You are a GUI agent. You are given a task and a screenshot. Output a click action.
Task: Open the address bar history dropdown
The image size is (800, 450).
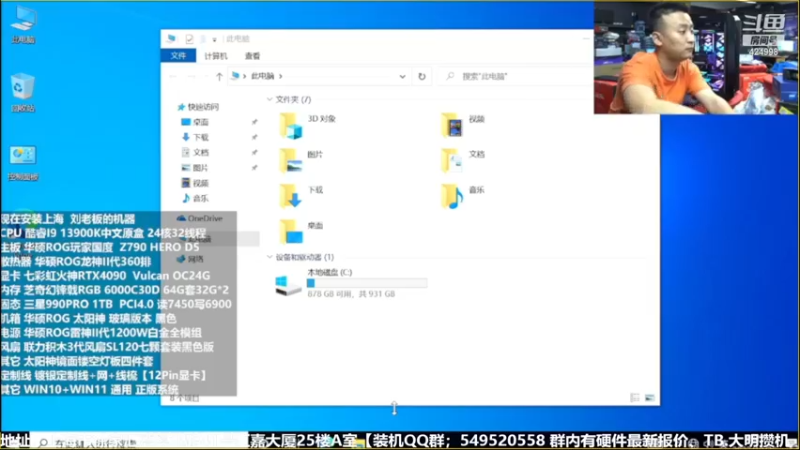(402, 77)
